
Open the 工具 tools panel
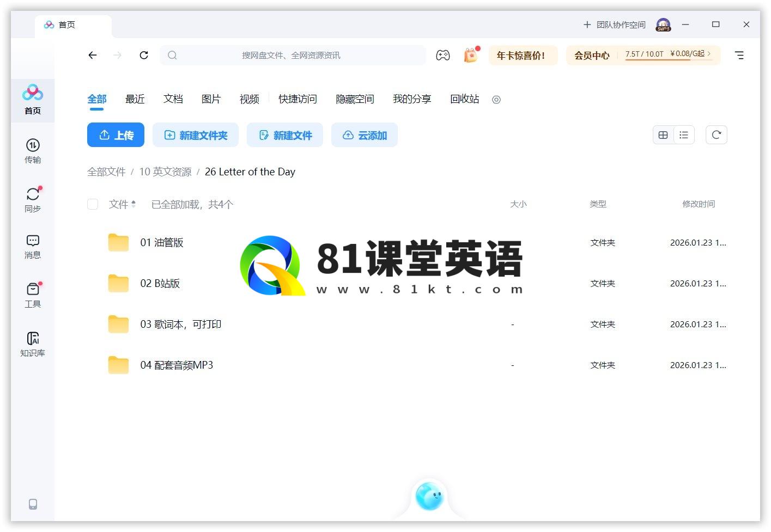tap(33, 295)
